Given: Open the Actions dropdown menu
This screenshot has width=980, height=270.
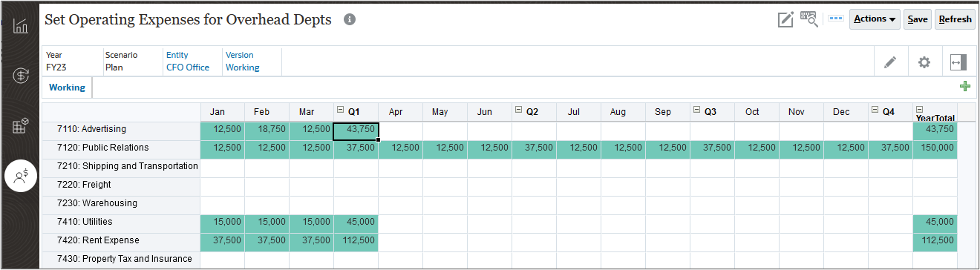Looking at the screenshot, I should (875, 19).
